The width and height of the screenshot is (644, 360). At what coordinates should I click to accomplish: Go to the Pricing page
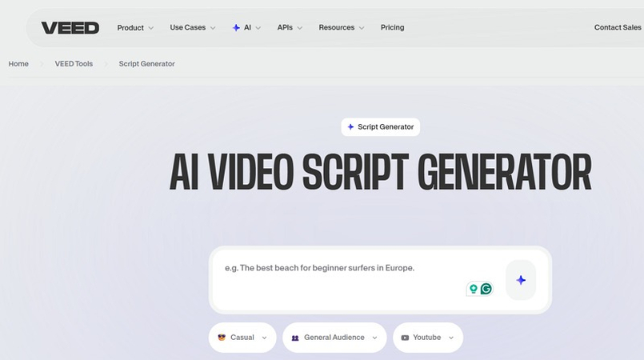(x=392, y=28)
